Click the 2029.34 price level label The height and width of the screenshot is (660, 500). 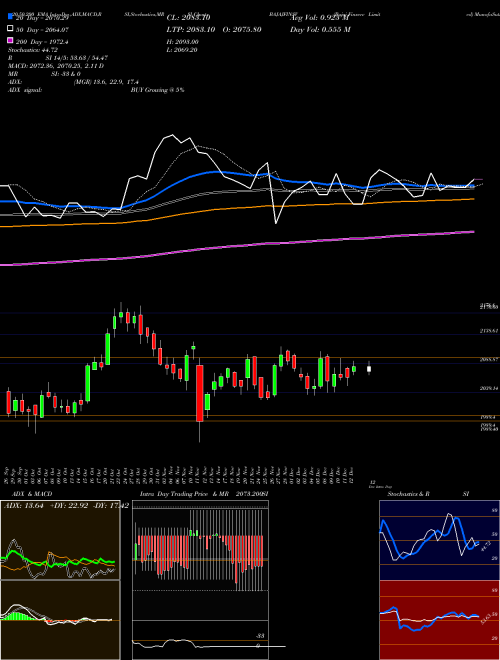[489, 388]
